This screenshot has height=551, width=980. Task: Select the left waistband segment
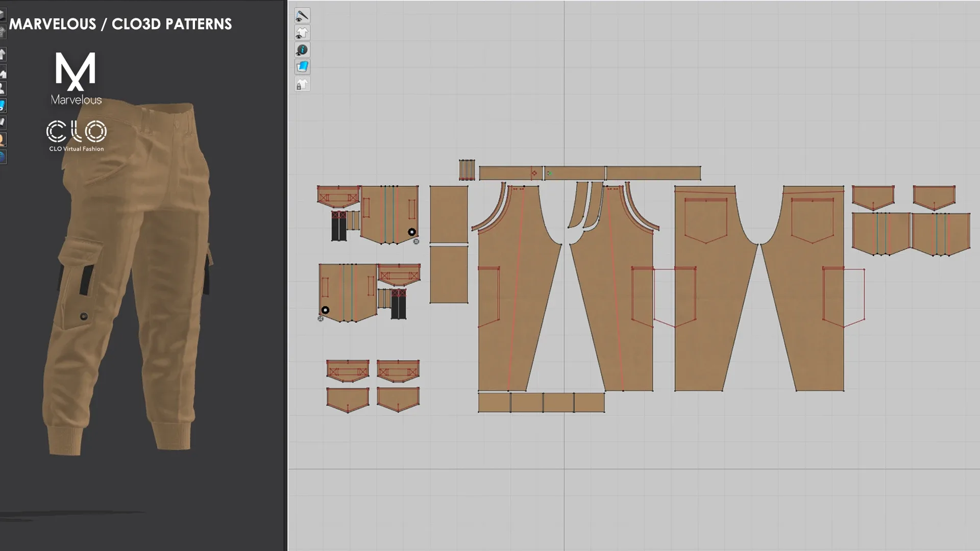tap(511, 173)
